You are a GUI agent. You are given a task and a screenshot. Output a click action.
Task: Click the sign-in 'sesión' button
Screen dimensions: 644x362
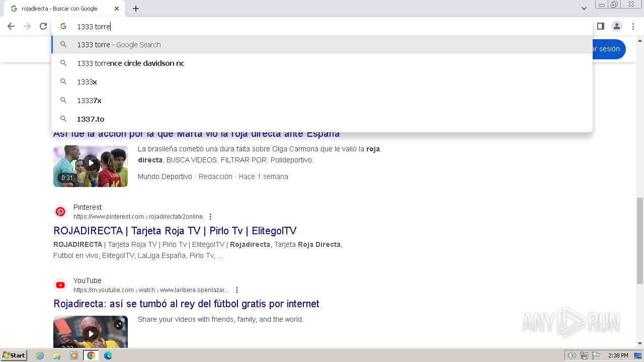pyautogui.click(x=609, y=49)
